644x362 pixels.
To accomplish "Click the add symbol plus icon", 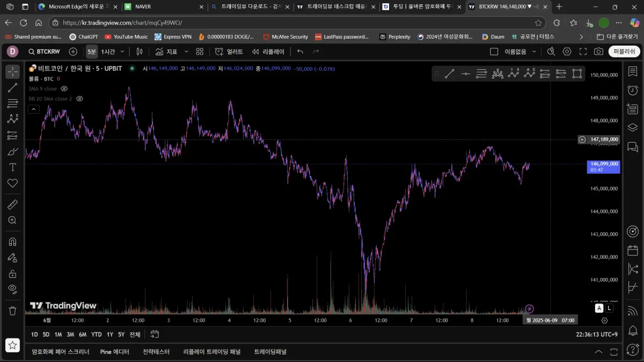I will point(73,51).
